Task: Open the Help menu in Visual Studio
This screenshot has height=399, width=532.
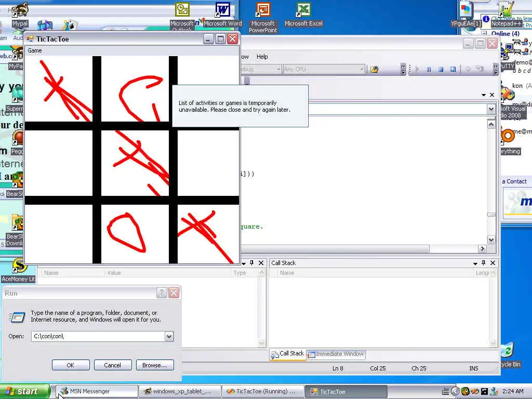Action: tap(262, 57)
